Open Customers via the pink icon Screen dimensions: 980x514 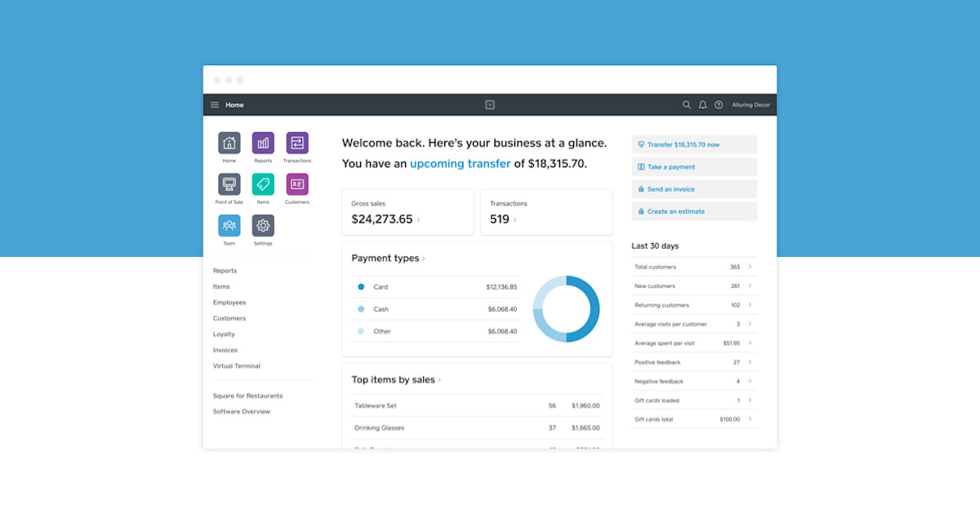click(x=297, y=184)
